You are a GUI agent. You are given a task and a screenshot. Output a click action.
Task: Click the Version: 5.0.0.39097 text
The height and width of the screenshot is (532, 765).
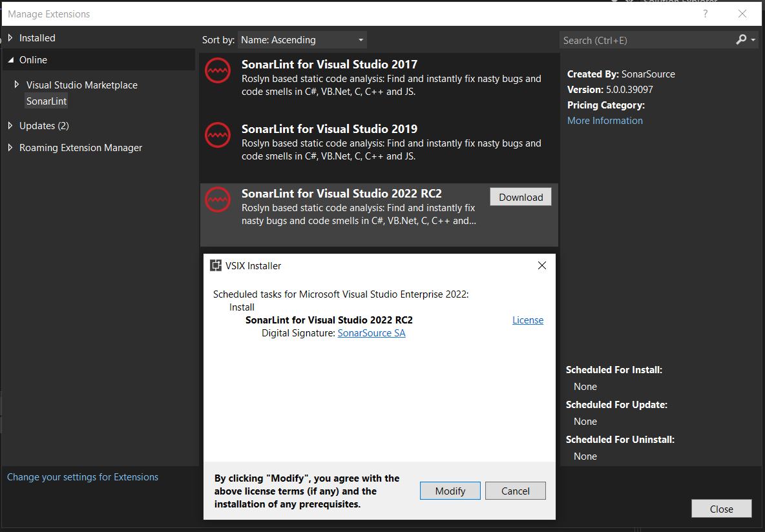click(x=610, y=90)
